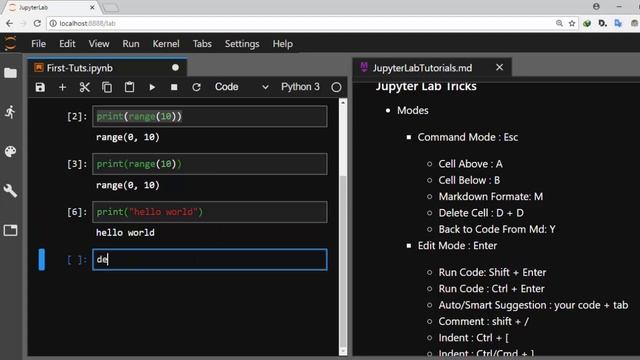The image size is (640, 360).
Task: Run the selected cell with the play icon
Action: click(152, 87)
